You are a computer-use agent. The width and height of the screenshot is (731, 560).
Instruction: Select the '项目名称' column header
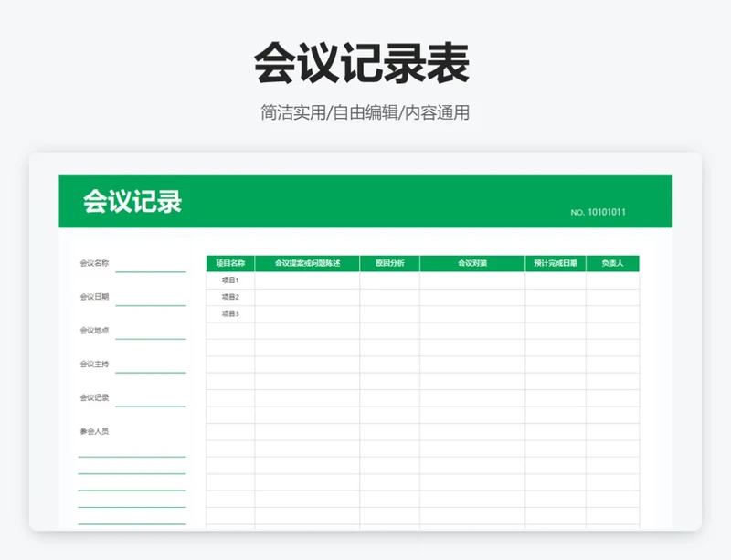click(x=230, y=263)
